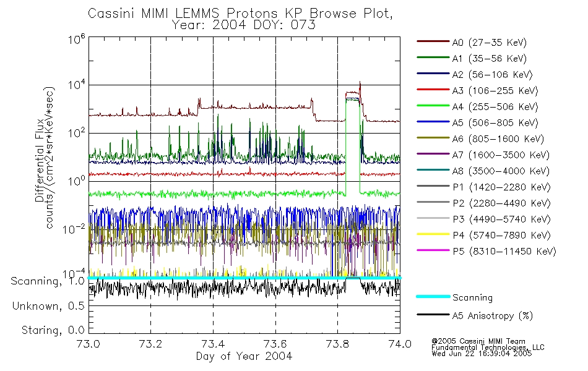Click the purple A7 legend line
Image resolution: width=588 pixels, height=371 pixels.
433,153
